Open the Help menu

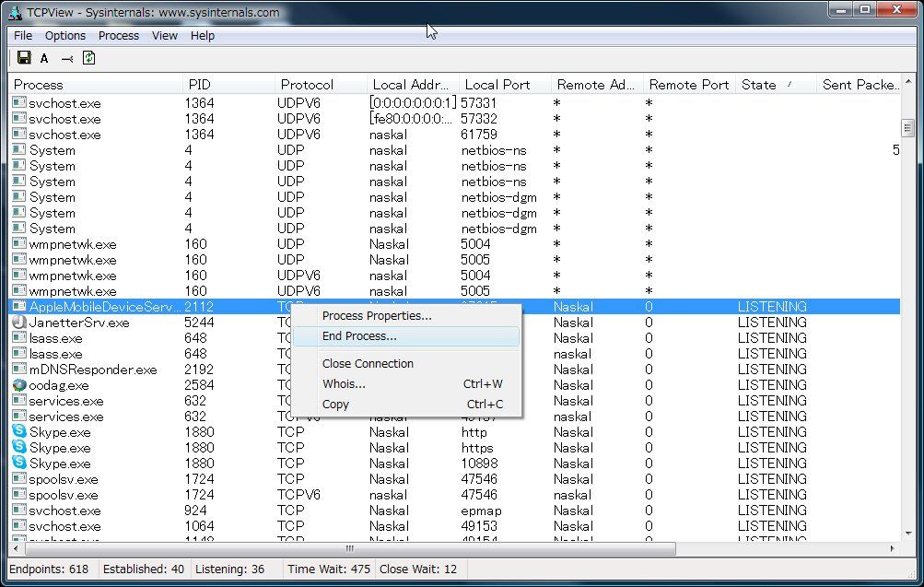(202, 35)
